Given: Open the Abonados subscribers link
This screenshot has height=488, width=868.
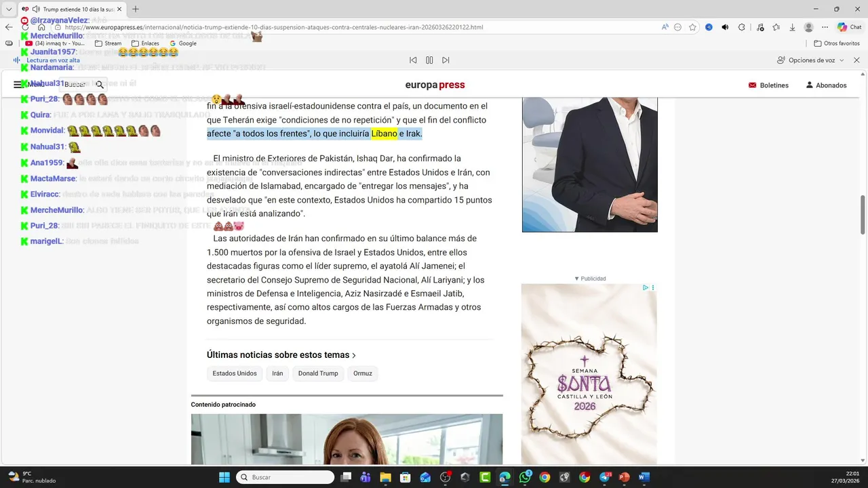Looking at the screenshot, I should point(826,85).
